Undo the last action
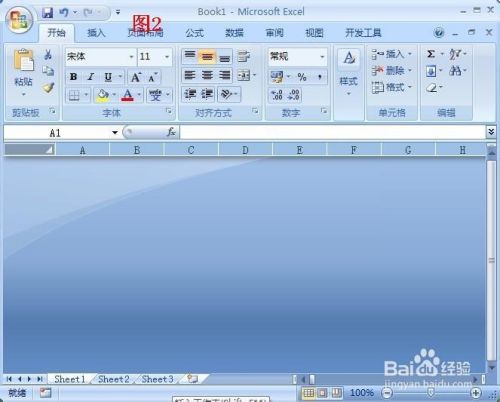 click(64, 13)
